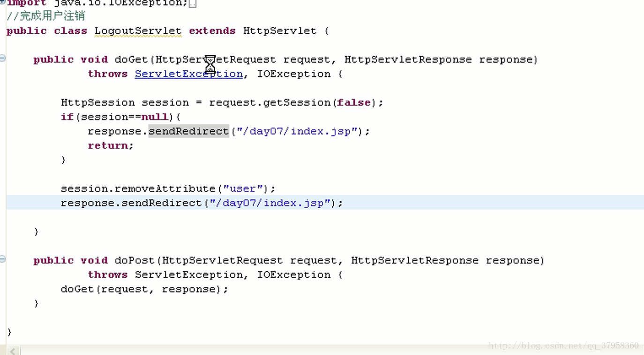Click the folded imports placeholder box after IOException
The height and width of the screenshot is (355, 644).
click(193, 4)
